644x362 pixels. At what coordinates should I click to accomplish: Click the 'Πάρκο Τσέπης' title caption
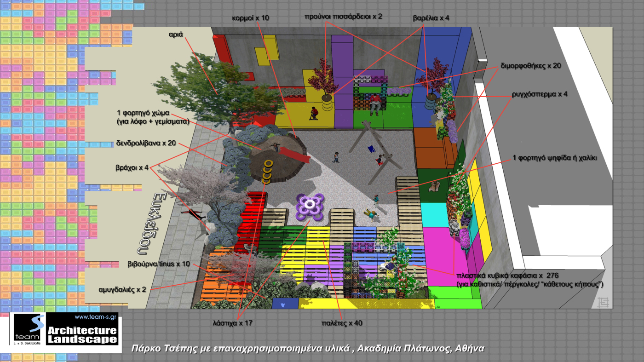(308, 348)
